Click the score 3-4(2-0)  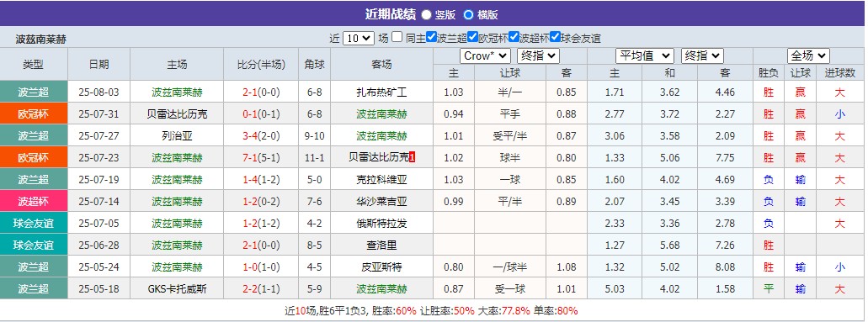point(261,136)
